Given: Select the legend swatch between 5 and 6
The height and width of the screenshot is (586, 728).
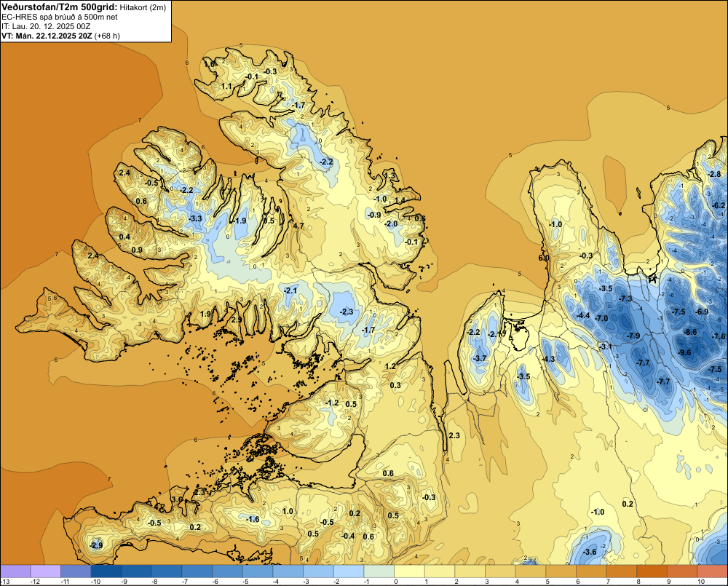Looking at the screenshot, I should [561, 571].
